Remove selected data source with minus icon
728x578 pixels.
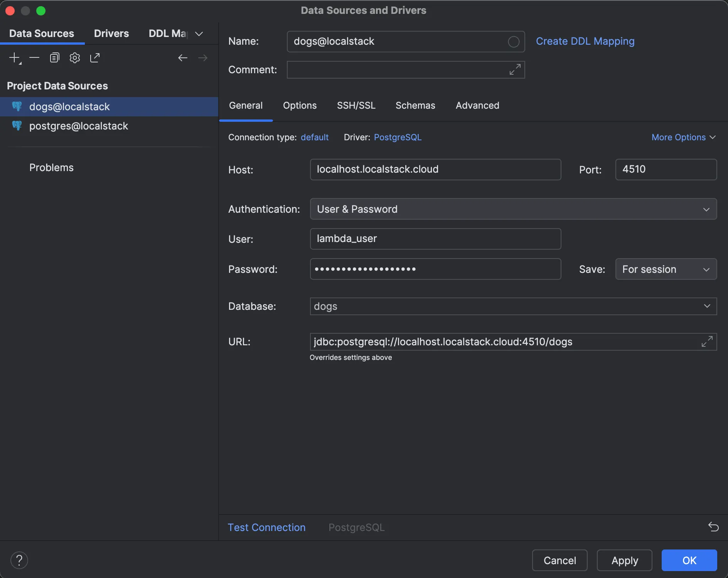click(34, 58)
